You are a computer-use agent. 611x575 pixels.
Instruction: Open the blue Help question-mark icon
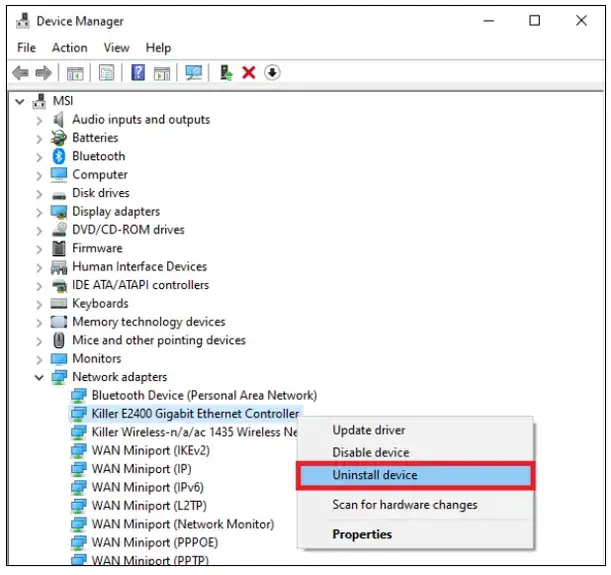pyautogui.click(x=138, y=72)
